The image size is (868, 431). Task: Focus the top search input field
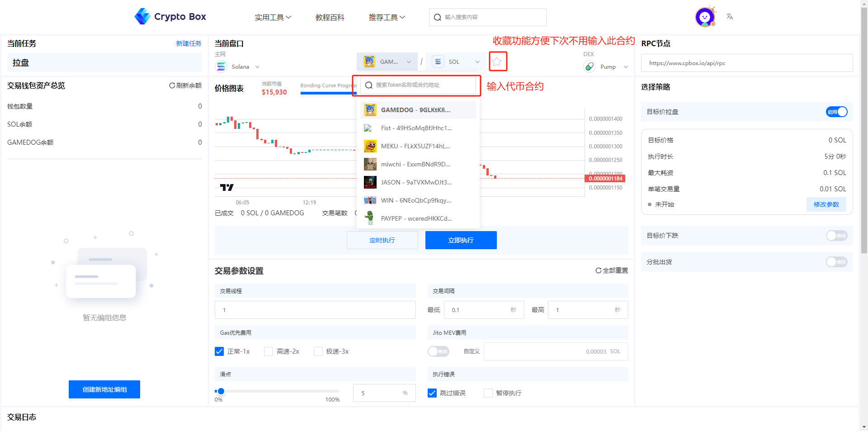(x=487, y=17)
